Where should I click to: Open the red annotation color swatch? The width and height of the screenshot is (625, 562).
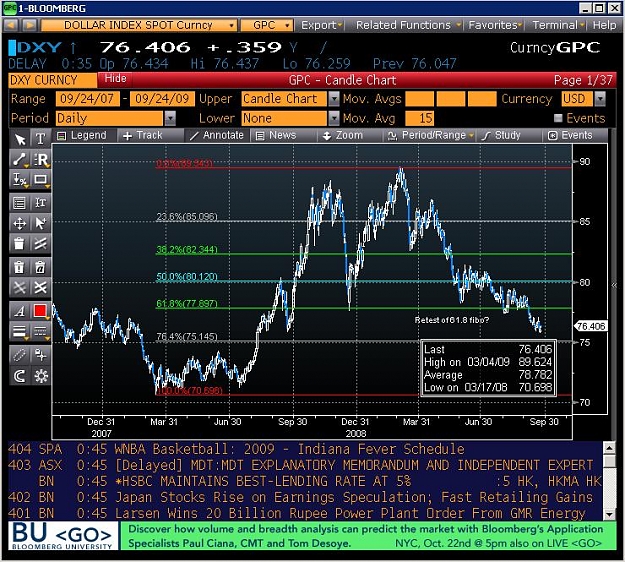point(40,311)
